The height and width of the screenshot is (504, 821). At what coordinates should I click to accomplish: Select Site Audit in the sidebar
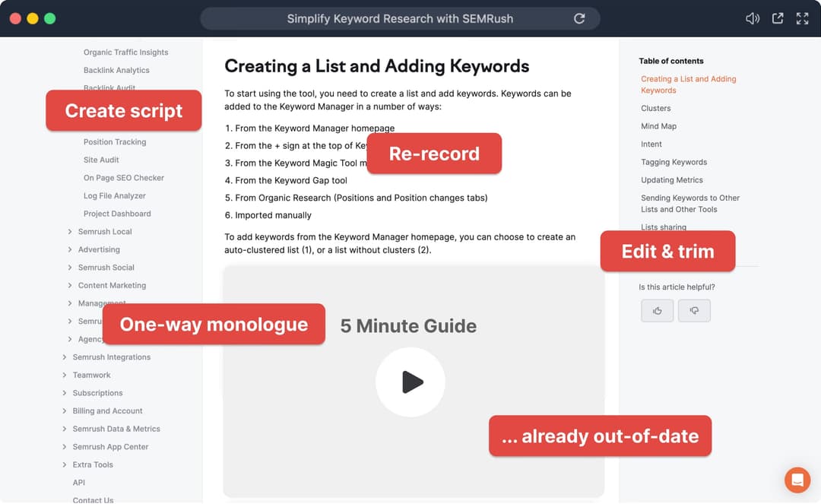pos(101,160)
